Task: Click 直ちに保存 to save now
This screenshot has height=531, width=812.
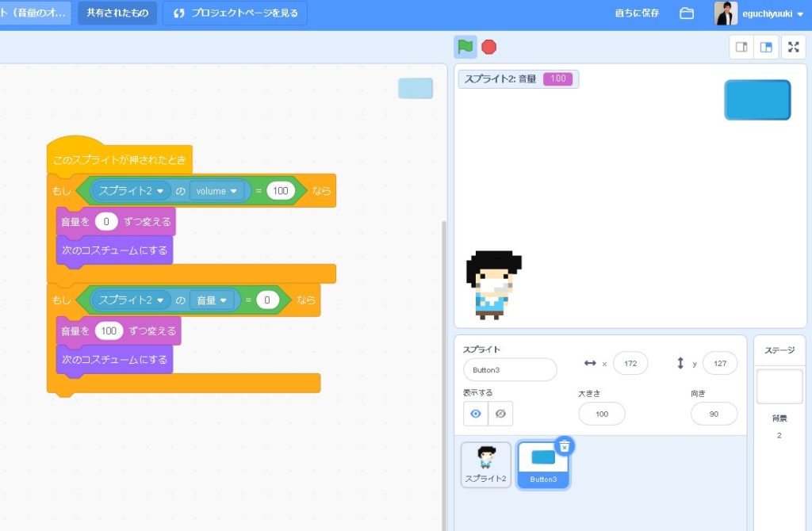Action: (637, 13)
